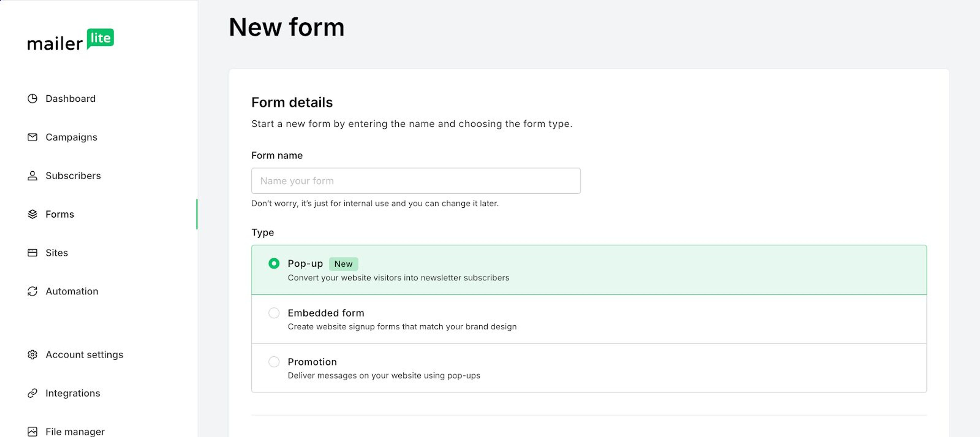This screenshot has width=980, height=437.
Task: Click 'Start a new form' intro text
Action: 412,124
